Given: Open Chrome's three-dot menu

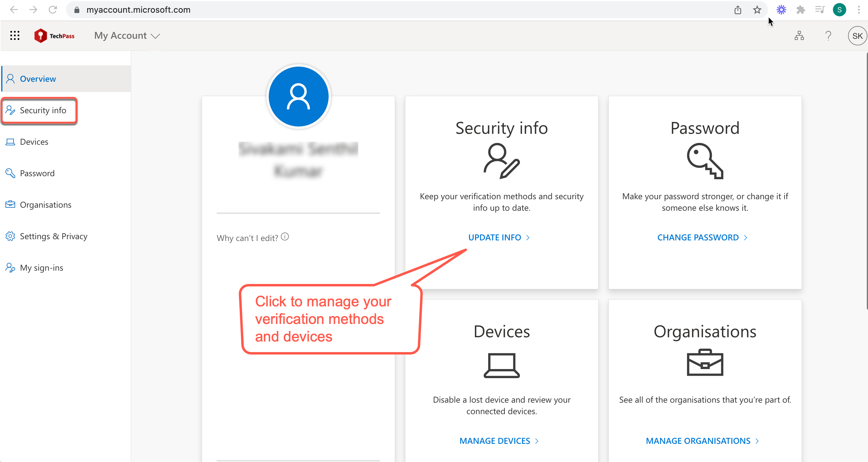Looking at the screenshot, I should click(x=859, y=10).
